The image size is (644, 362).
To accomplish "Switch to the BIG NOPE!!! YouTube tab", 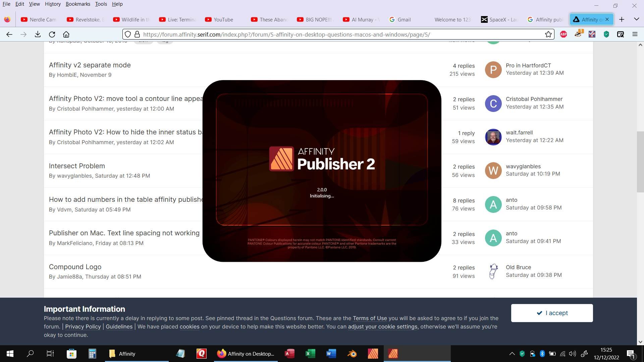I will (x=315, y=19).
